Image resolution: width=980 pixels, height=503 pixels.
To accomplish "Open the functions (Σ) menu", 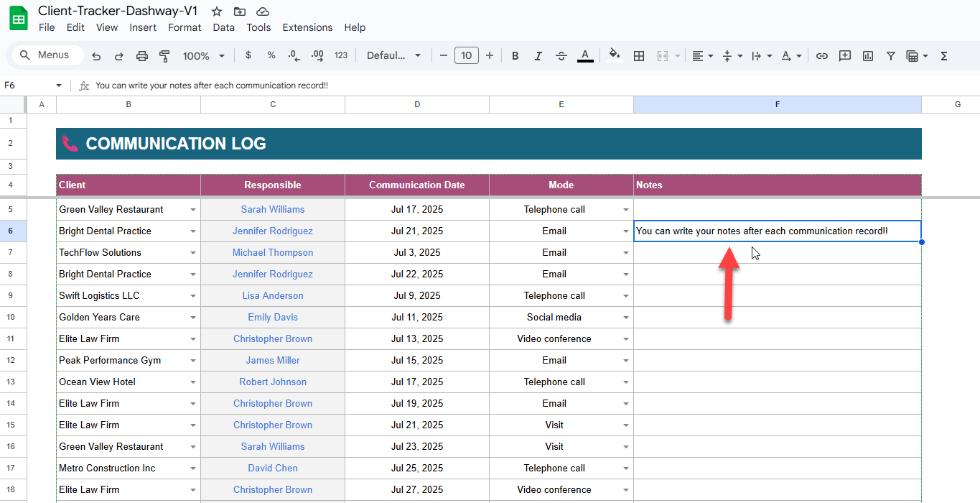I will point(943,55).
